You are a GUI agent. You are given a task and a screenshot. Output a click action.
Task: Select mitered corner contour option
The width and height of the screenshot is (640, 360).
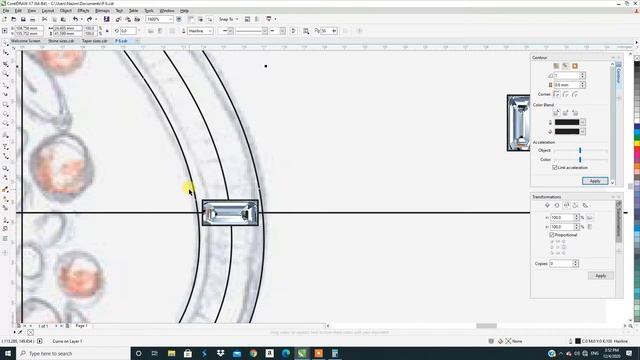[x=556, y=94]
